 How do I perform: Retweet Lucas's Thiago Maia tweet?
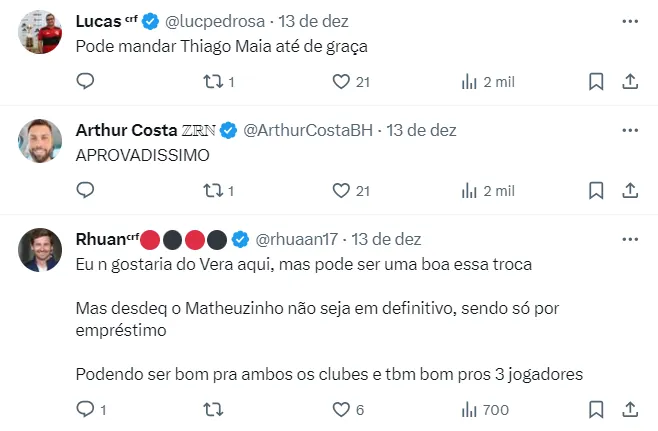212,81
